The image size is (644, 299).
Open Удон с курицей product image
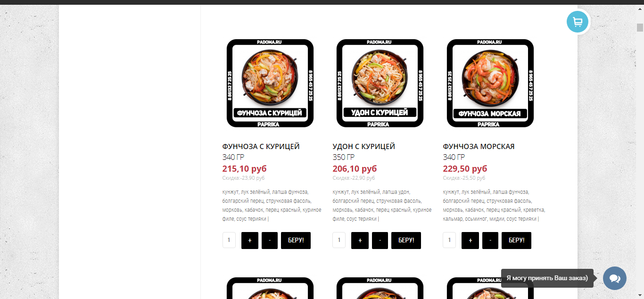click(x=380, y=83)
